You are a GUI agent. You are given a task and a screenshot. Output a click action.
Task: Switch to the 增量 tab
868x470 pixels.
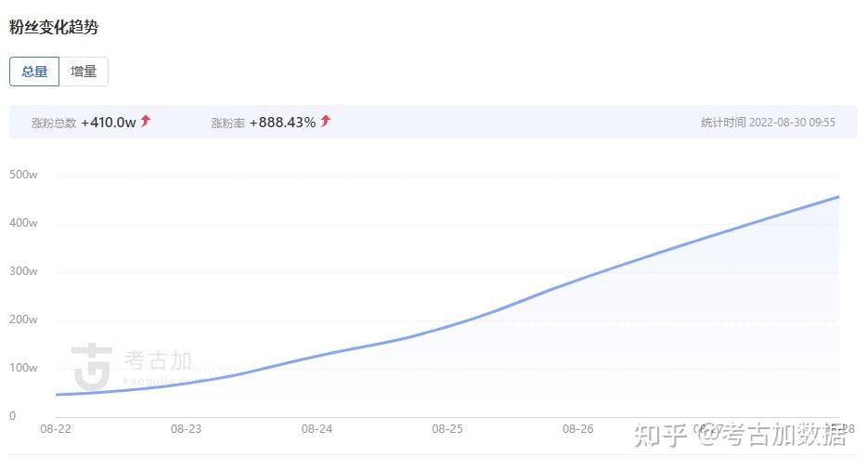pyautogui.click(x=84, y=72)
